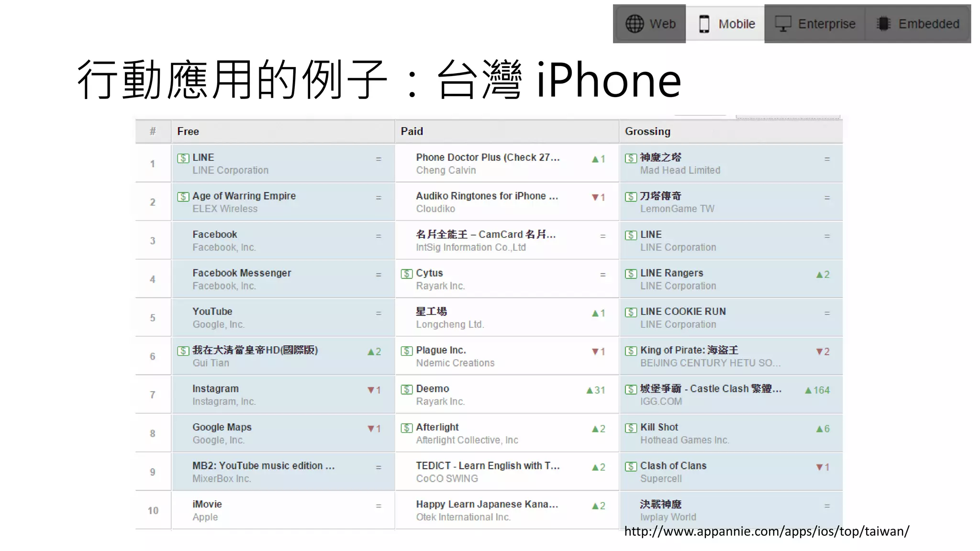Click dollar icon beside 刀塔傳奇
Screen dimensions: 980x551
631,197
